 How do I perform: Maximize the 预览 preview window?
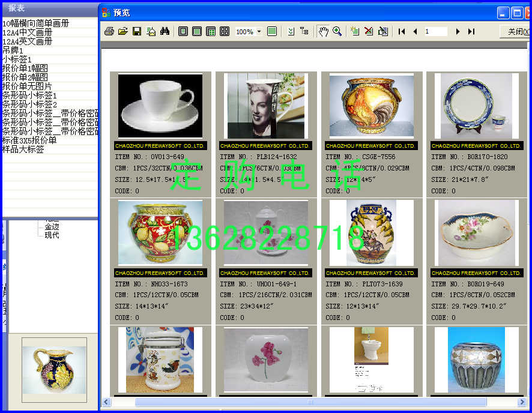(517, 13)
